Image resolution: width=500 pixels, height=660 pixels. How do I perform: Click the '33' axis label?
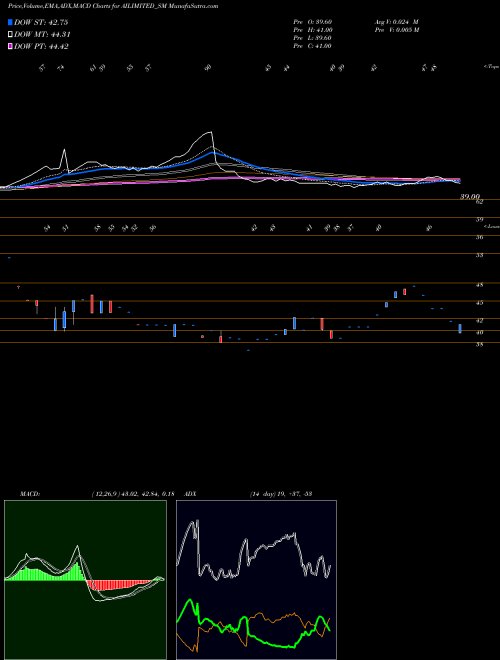(x=479, y=255)
